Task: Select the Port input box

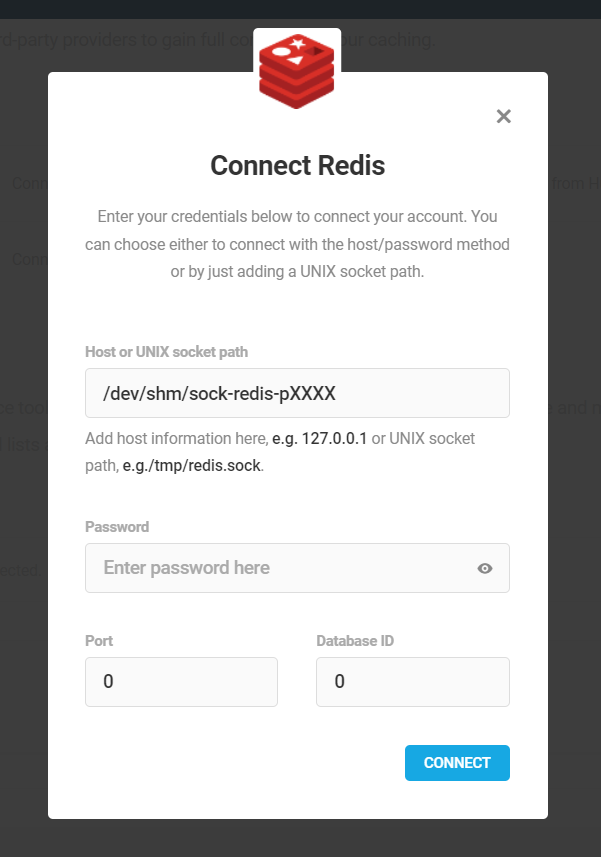Action: click(x=181, y=682)
